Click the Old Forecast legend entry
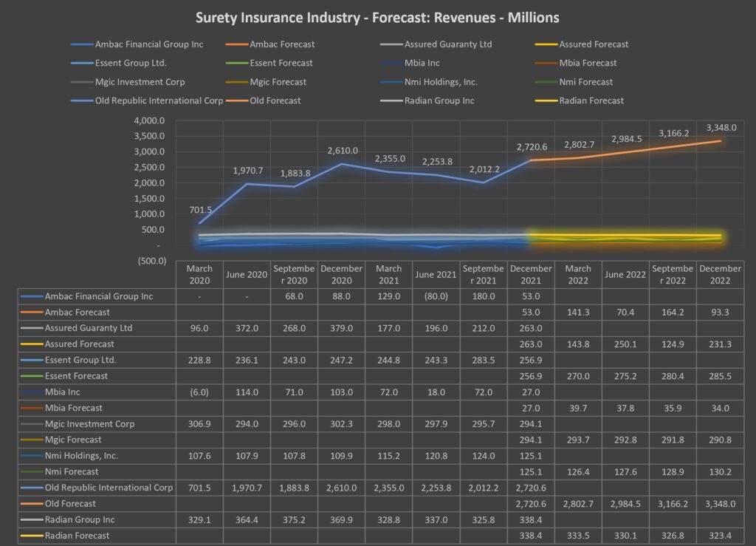Screen dimensions: 756x546 click(275, 100)
